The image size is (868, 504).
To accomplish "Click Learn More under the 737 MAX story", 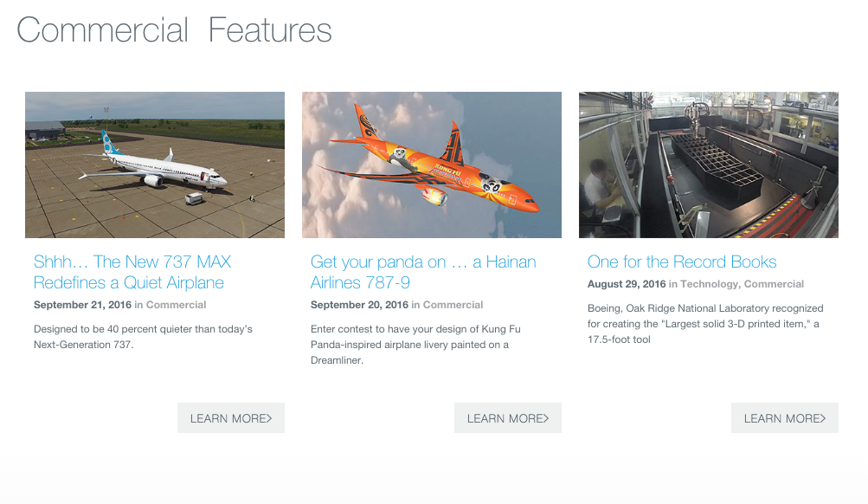I will 231,418.
